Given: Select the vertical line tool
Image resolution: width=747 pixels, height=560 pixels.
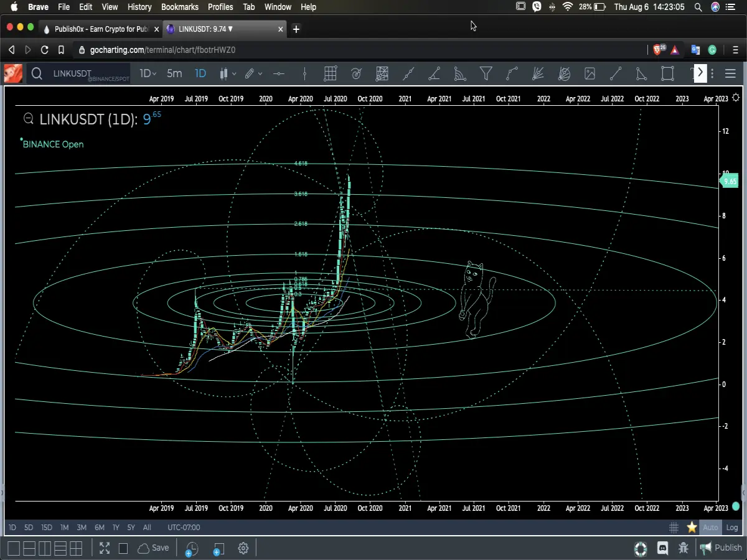Looking at the screenshot, I should (x=304, y=73).
